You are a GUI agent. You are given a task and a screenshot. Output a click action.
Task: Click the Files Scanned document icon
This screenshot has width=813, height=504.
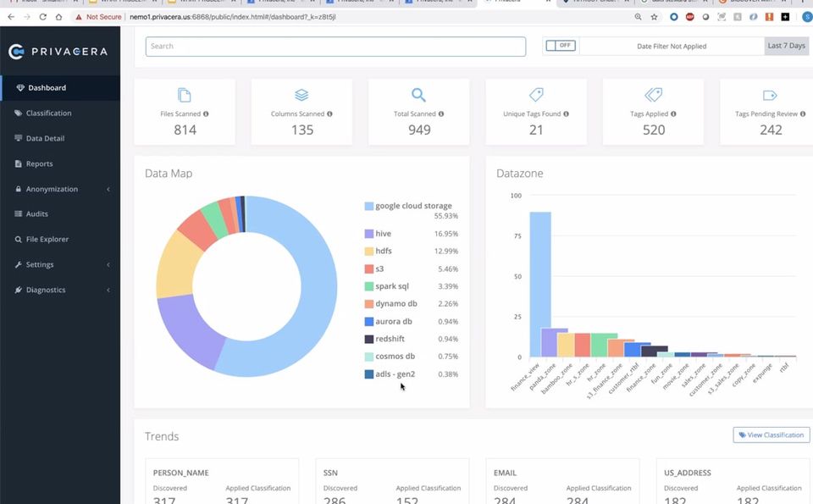tap(185, 95)
